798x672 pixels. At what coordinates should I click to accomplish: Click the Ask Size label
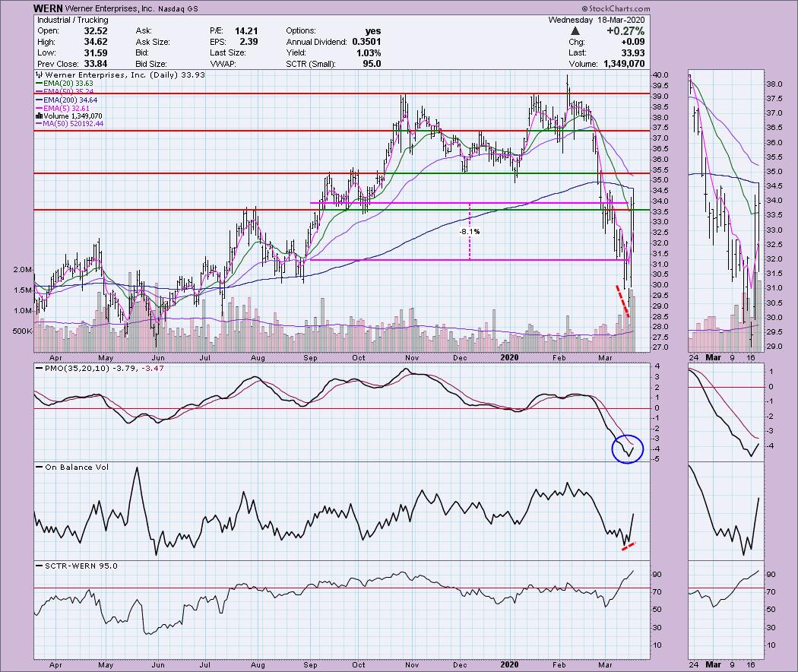point(154,43)
